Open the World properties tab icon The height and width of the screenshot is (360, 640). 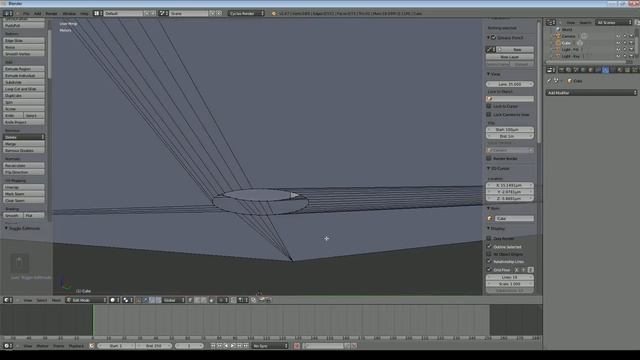click(583, 70)
